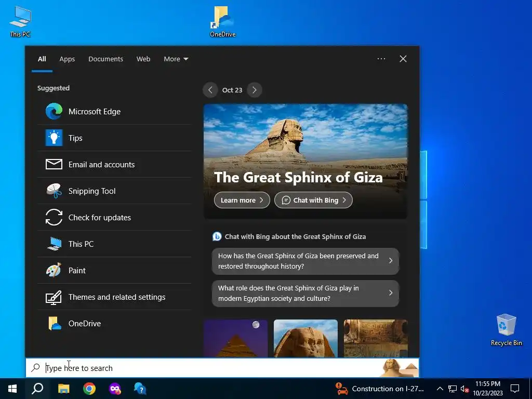Switch to the Web tab
Image resolution: width=532 pixels, height=399 pixels.
pos(143,59)
